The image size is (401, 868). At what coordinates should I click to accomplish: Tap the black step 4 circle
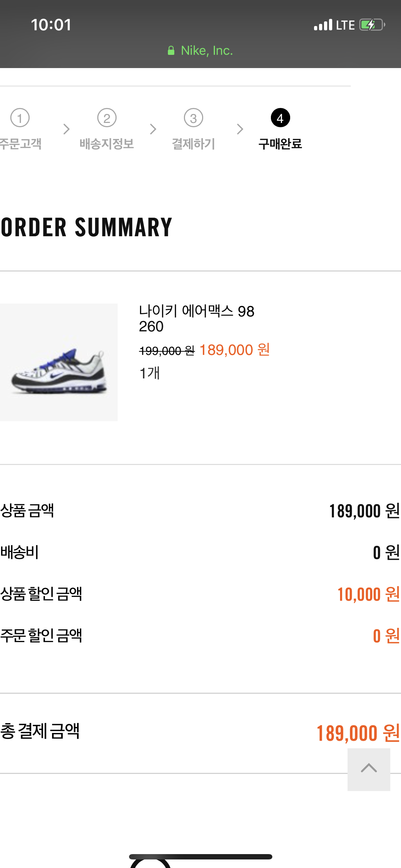click(281, 118)
